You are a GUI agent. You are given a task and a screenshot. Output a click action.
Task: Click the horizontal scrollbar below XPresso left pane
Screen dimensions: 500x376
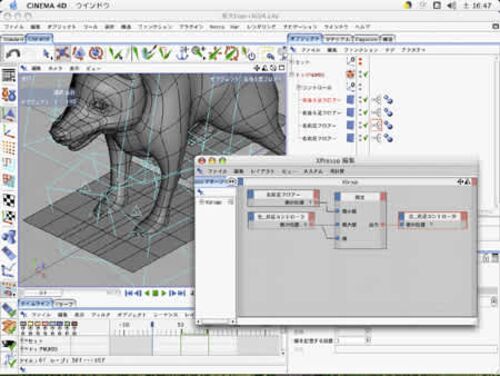point(216,321)
